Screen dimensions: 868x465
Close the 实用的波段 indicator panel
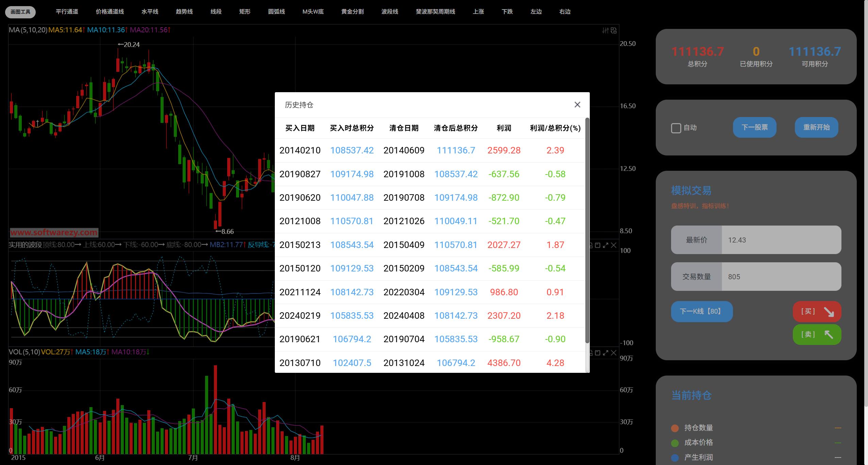pyautogui.click(x=614, y=245)
